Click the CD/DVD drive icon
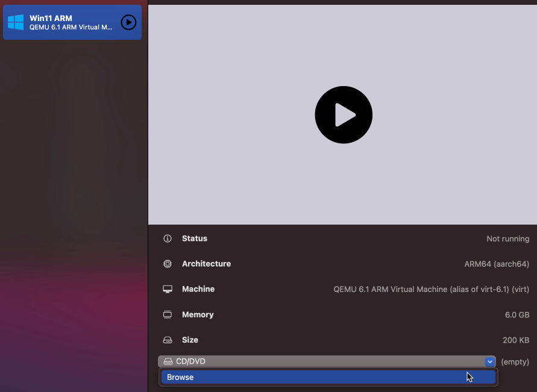Viewport: 537px width, 392px height. pos(168,361)
